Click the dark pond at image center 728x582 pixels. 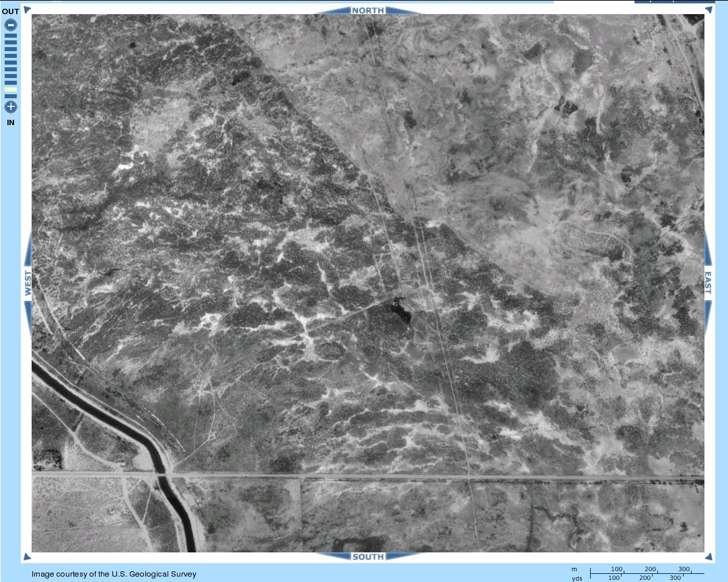pos(398,315)
